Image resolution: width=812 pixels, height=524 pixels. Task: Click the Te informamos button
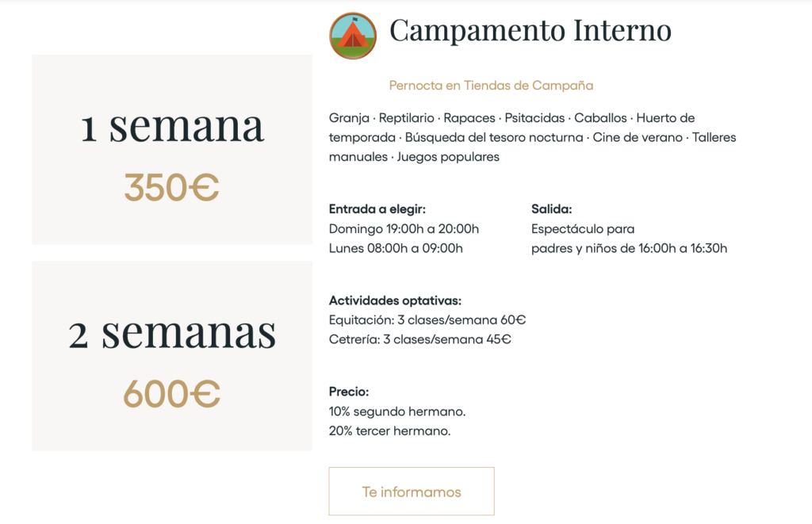coord(411,491)
